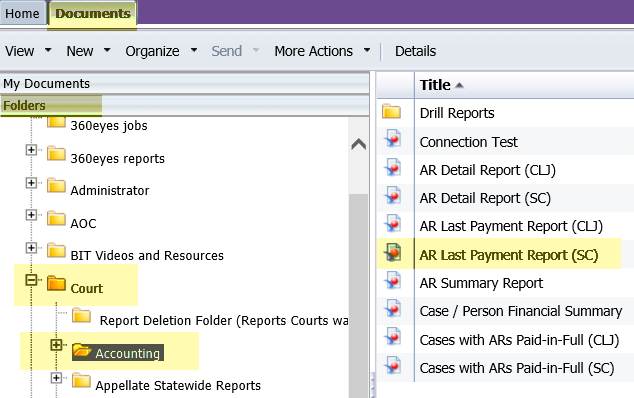Select 360eyes jobs tree label
The image size is (634, 398).
109,126
